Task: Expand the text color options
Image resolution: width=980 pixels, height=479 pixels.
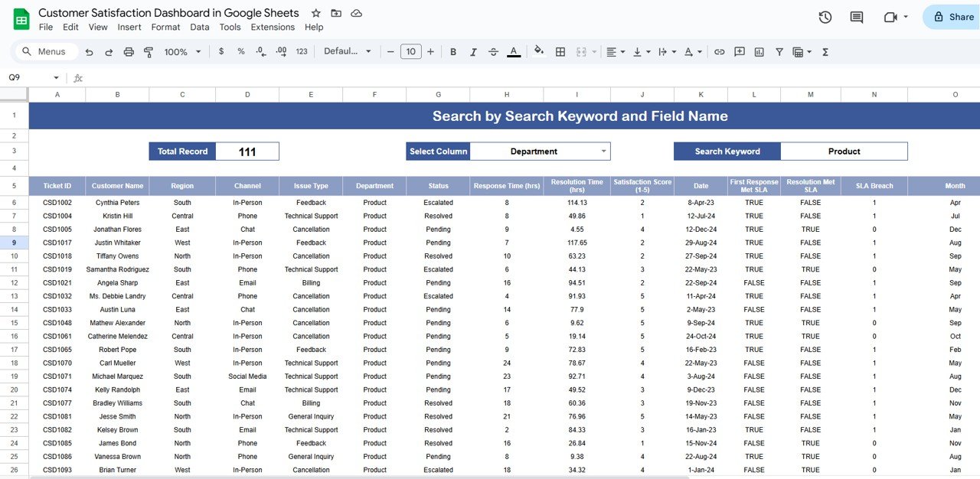Action: 514,51
